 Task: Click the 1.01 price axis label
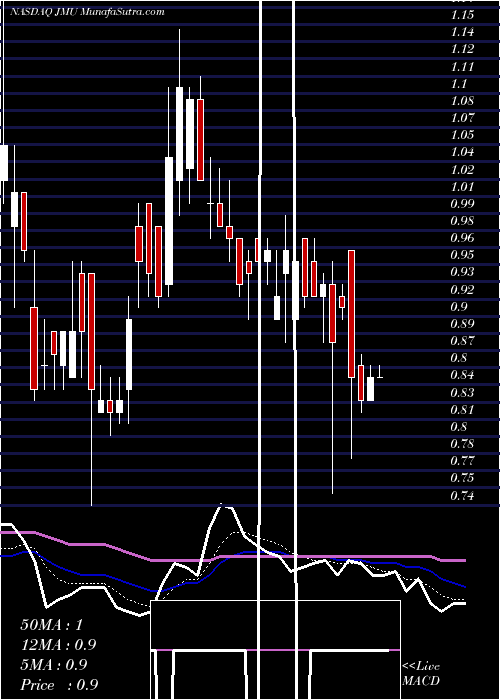pos(462,187)
